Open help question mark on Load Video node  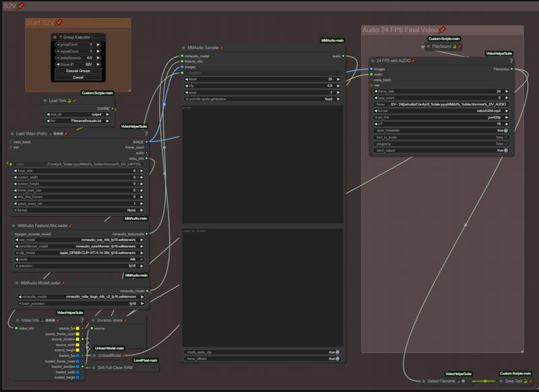pos(147,133)
